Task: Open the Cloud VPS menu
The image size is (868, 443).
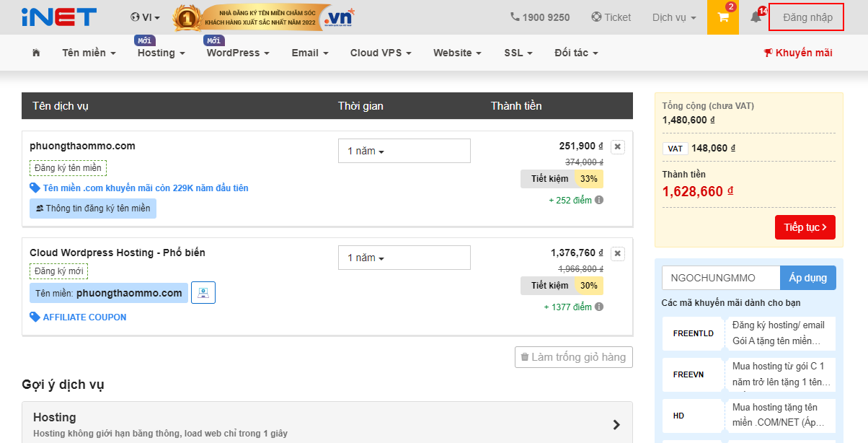Action: [x=381, y=53]
